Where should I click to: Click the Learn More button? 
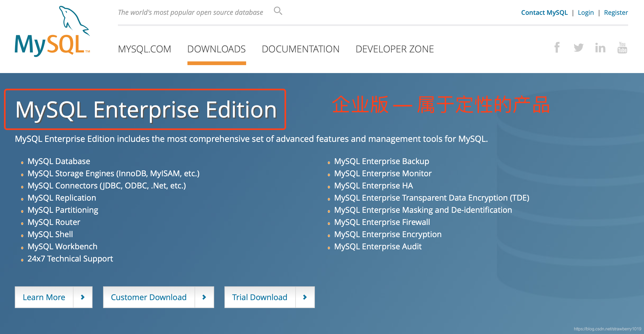coord(54,297)
